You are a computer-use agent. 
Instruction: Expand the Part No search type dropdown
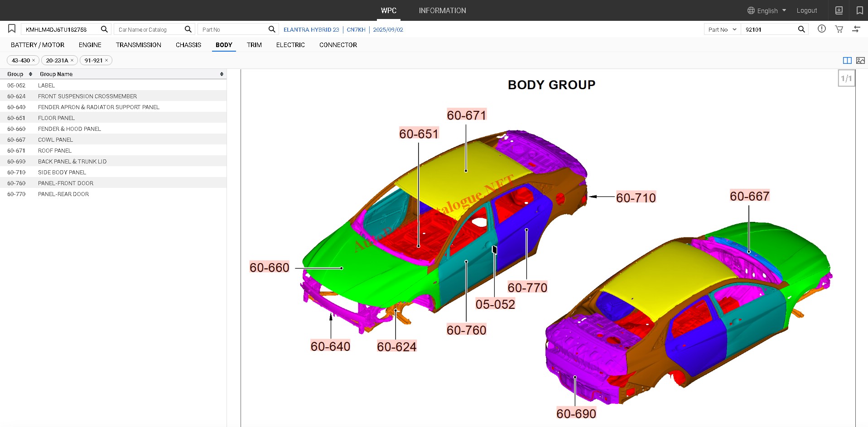pos(722,29)
